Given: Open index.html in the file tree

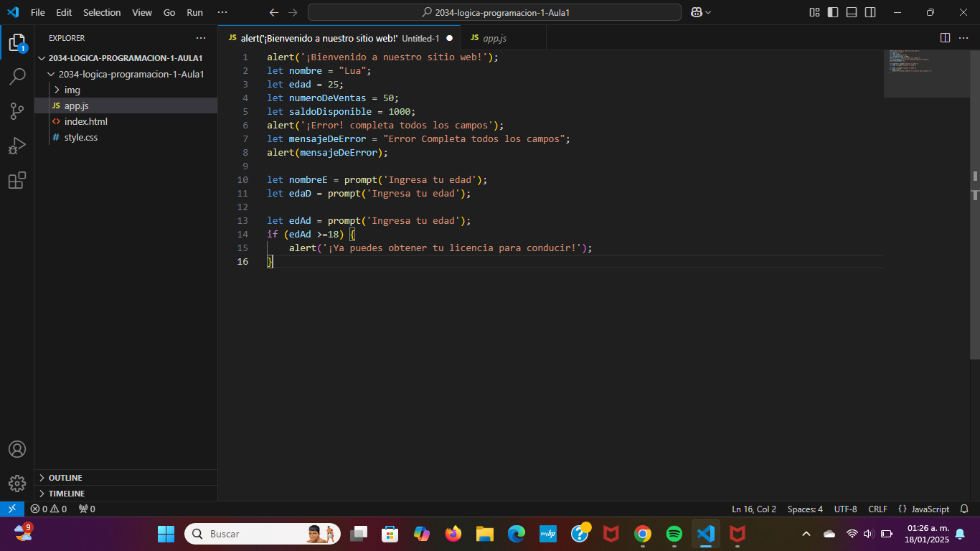Looking at the screenshot, I should 126,121.
